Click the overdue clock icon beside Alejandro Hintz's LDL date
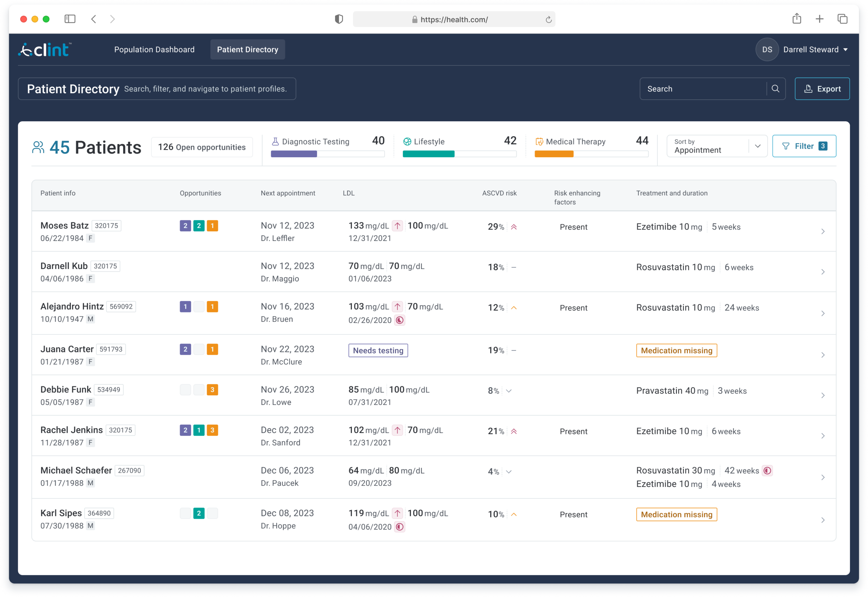Screen dimensions: 868x597 point(400,320)
